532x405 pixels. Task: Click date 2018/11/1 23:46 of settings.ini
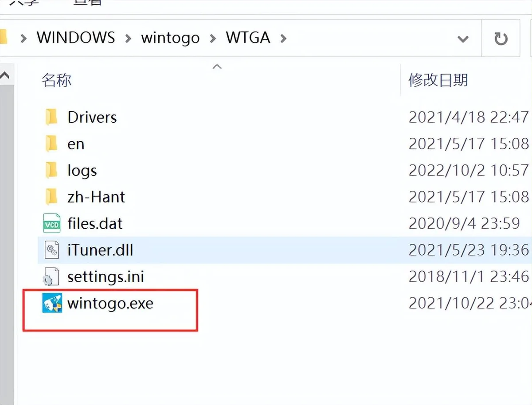[469, 277]
